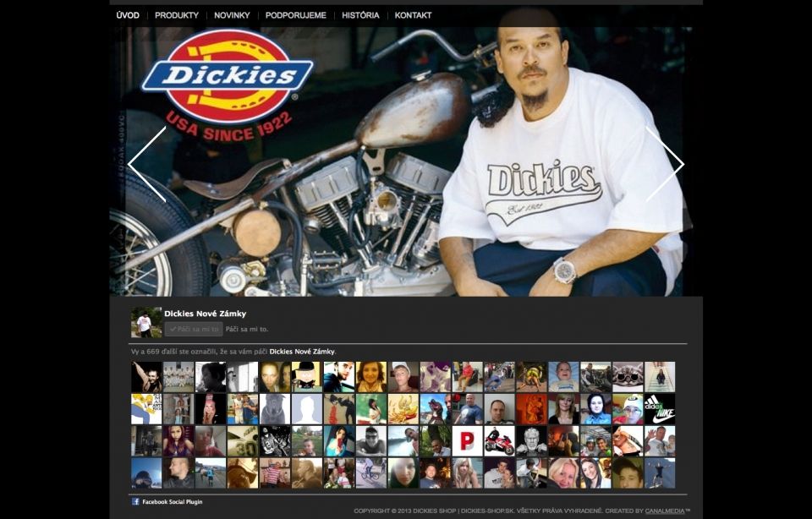
Task: Select the martial arts group photo thumbnail
Action: (x=178, y=377)
